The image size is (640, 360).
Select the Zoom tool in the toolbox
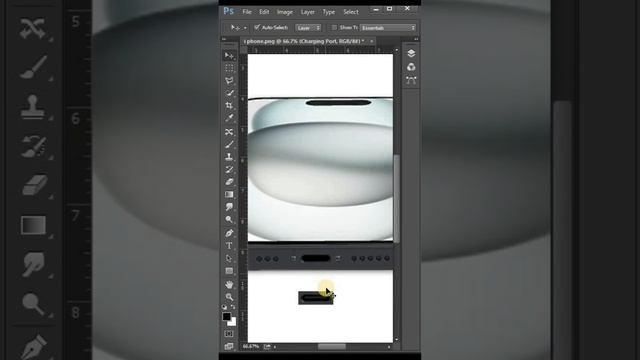229,297
